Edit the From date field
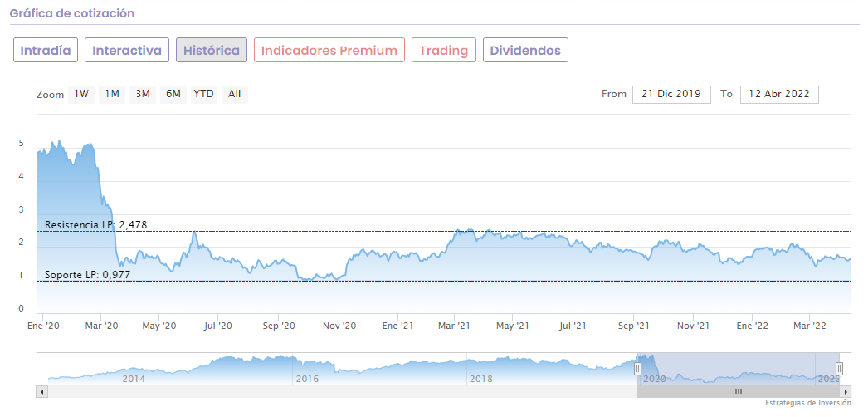Viewport: 868px width, 417px height. 671,94
